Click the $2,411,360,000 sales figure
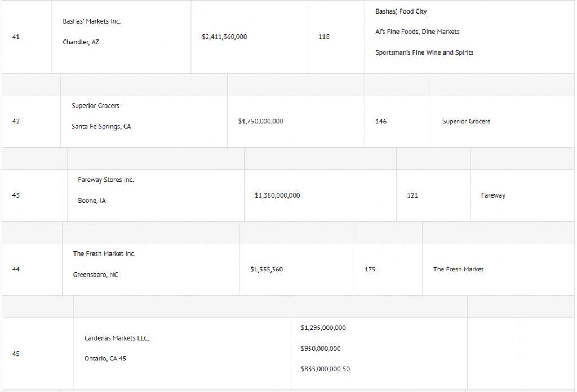The image size is (577, 392). click(x=224, y=37)
